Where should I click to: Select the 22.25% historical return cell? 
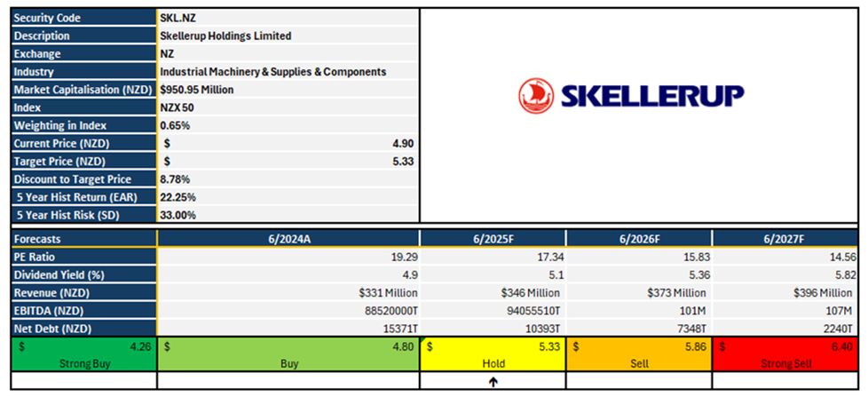288,197
